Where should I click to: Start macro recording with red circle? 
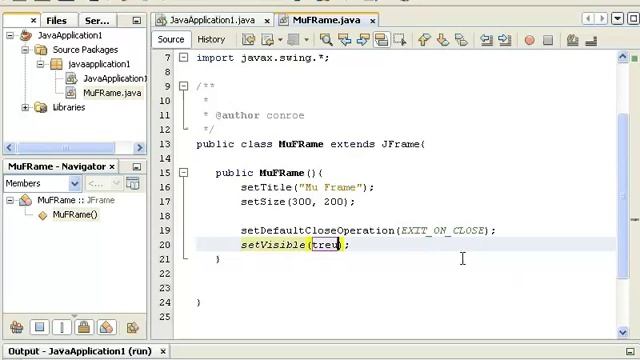[x=529, y=40]
